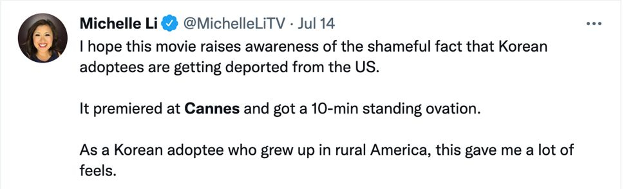Screen dimensions: 644x189
Task: Click the phrase "rural America"
Action: tap(383, 150)
